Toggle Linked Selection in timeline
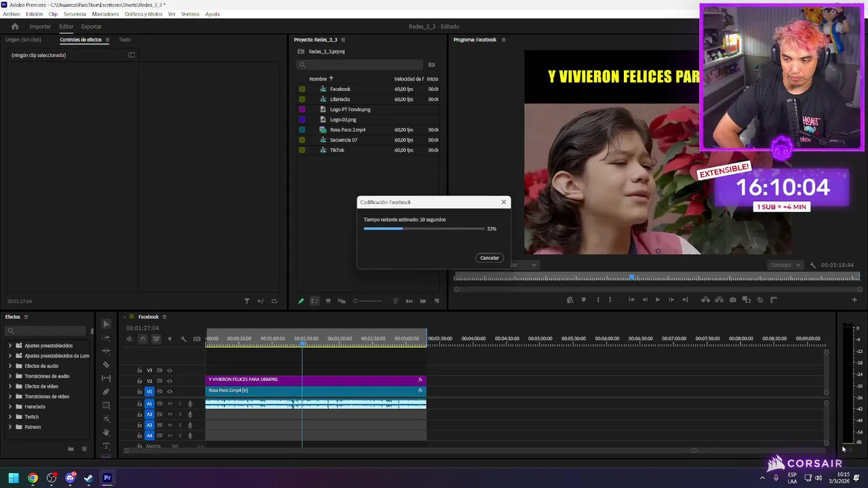868x488 pixels. click(156, 339)
